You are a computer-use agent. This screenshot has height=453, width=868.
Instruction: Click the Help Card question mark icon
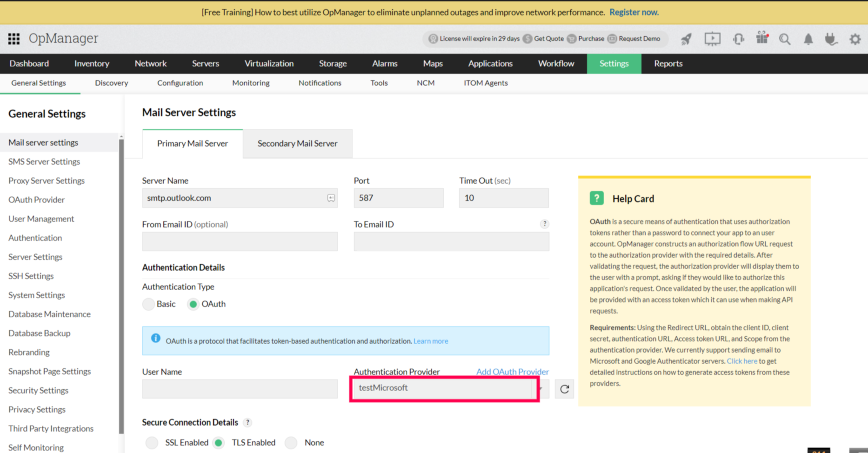(x=597, y=198)
